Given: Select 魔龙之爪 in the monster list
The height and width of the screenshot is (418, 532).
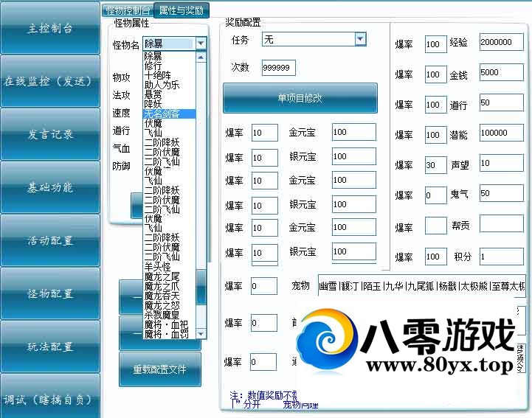Looking at the screenshot, I should pos(169,286).
